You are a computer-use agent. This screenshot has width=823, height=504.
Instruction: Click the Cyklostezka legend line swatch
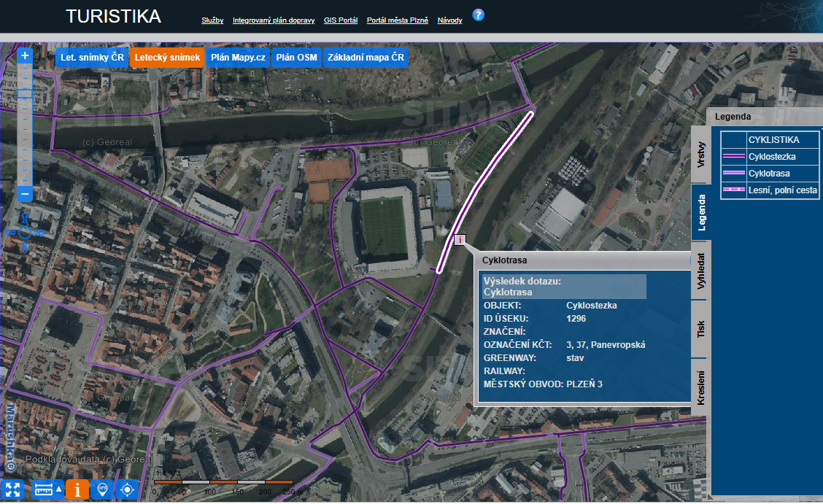[x=734, y=156]
